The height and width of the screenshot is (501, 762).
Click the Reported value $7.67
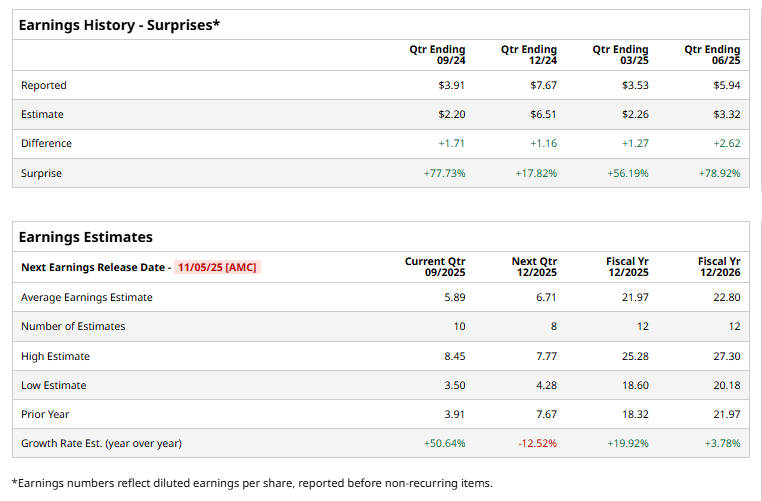tap(543, 85)
